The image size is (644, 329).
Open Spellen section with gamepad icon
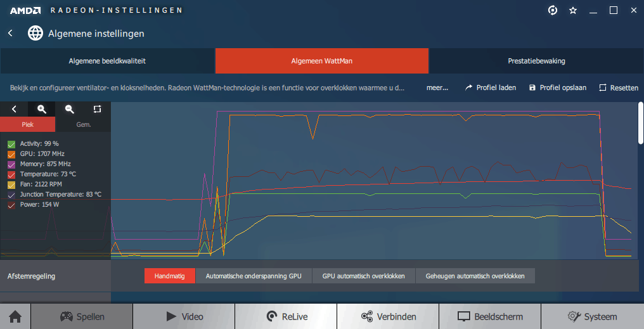(82, 317)
